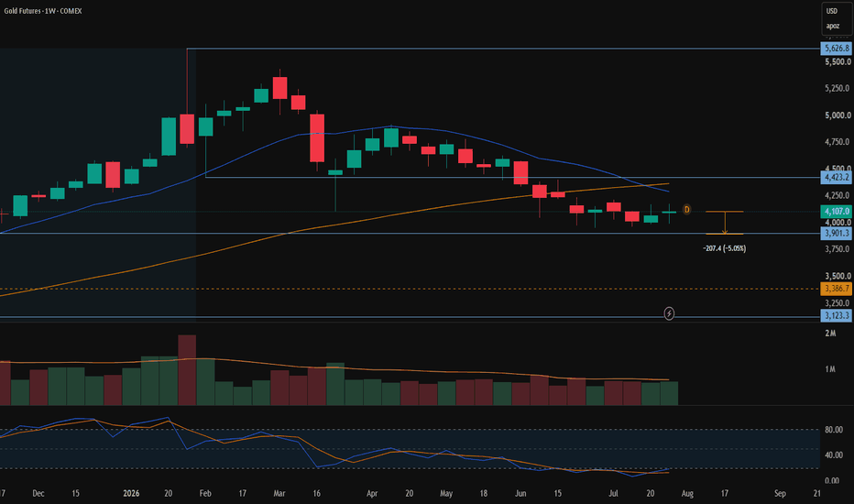
Task: Click the 80.00 oscillator axis label
Action: point(834,430)
